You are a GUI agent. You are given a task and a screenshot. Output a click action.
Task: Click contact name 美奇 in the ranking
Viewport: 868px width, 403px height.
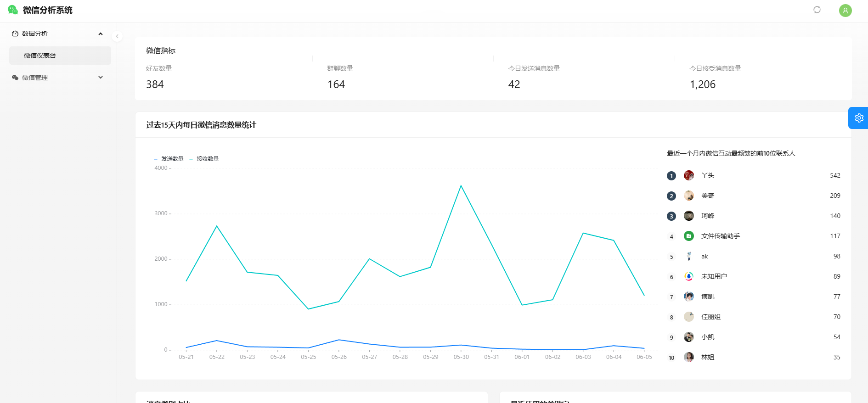click(707, 196)
